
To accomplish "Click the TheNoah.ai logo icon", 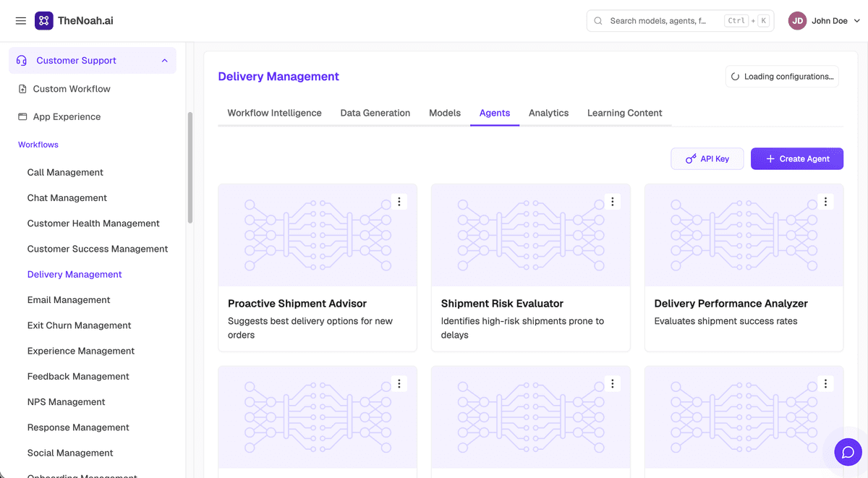I will 43,21.
